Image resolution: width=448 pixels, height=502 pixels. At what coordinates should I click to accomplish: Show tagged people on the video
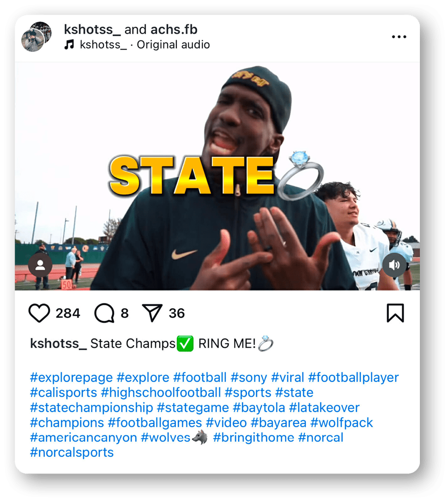(x=40, y=265)
